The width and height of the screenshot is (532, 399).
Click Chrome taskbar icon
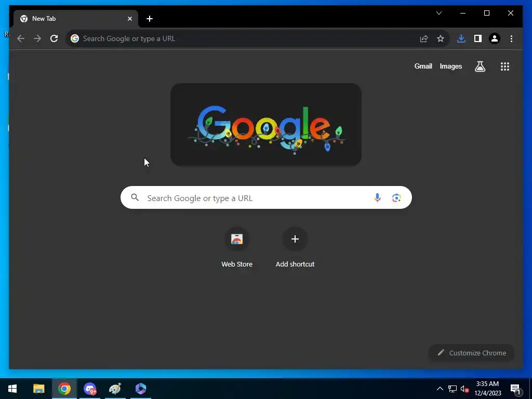pos(64,389)
